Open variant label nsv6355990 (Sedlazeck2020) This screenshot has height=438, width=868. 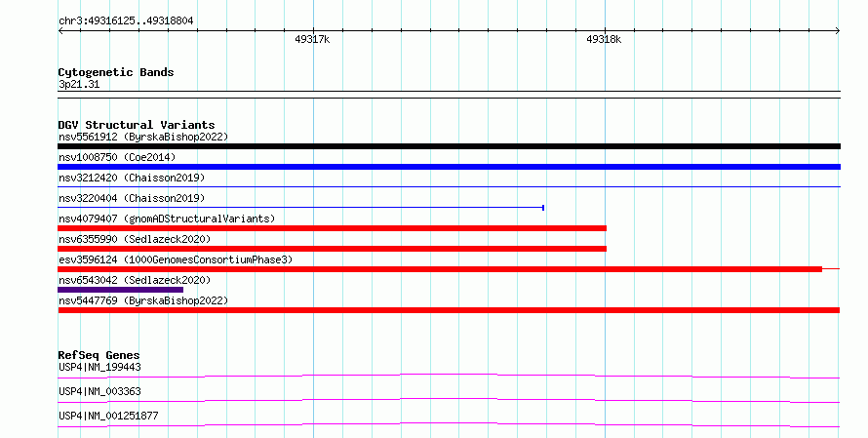pyautogui.click(x=135, y=239)
